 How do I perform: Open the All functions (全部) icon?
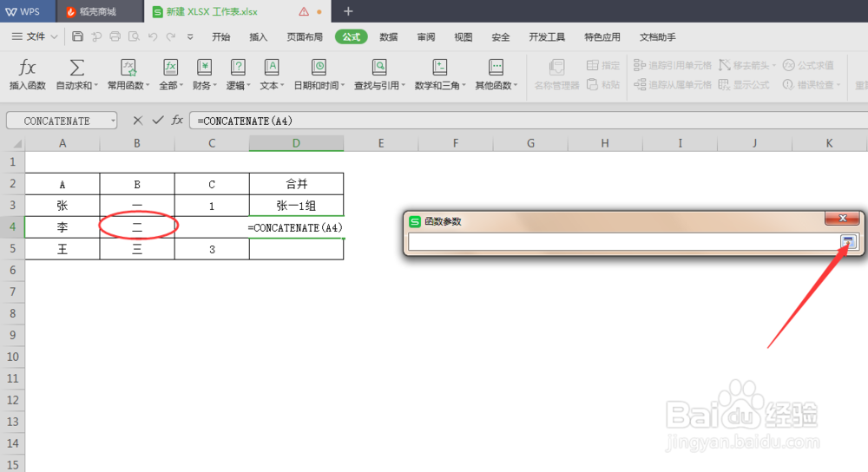click(170, 68)
